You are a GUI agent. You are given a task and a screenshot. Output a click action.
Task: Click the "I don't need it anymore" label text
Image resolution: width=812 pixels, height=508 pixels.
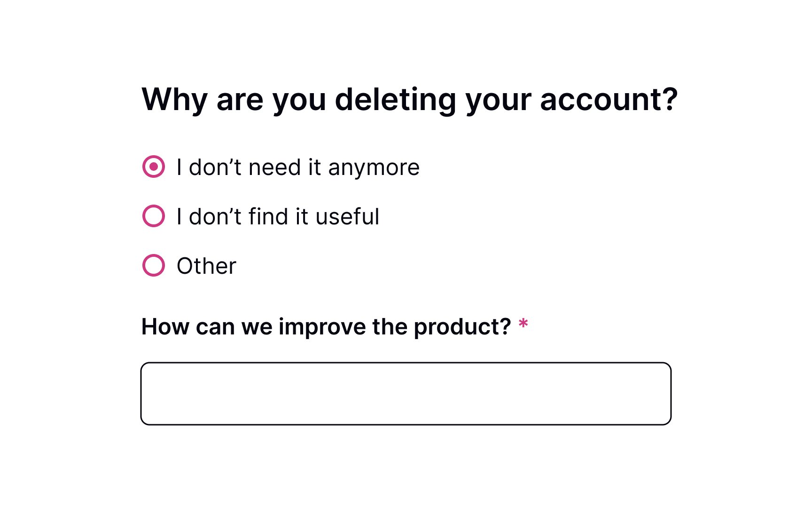click(x=298, y=167)
